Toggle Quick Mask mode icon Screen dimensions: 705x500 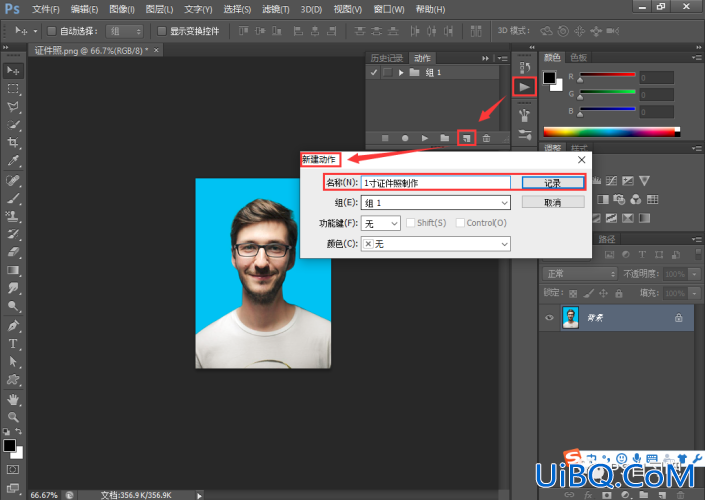point(13,470)
